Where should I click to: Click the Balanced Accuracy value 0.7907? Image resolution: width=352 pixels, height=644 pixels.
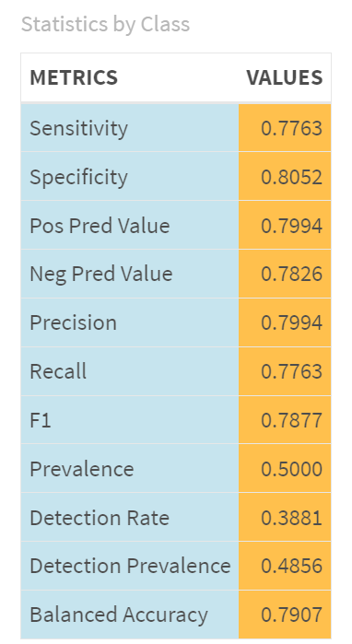click(291, 615)
